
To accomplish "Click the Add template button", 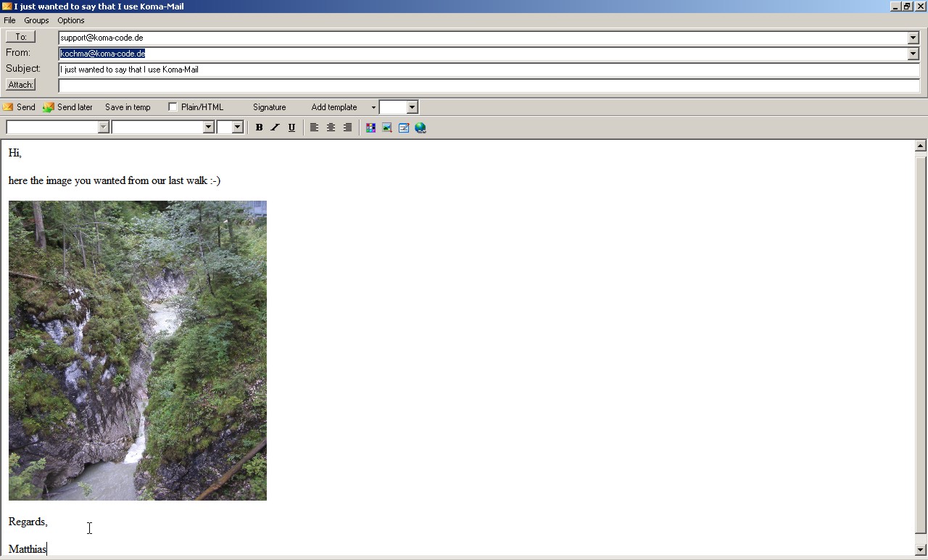I will [334, 107].
